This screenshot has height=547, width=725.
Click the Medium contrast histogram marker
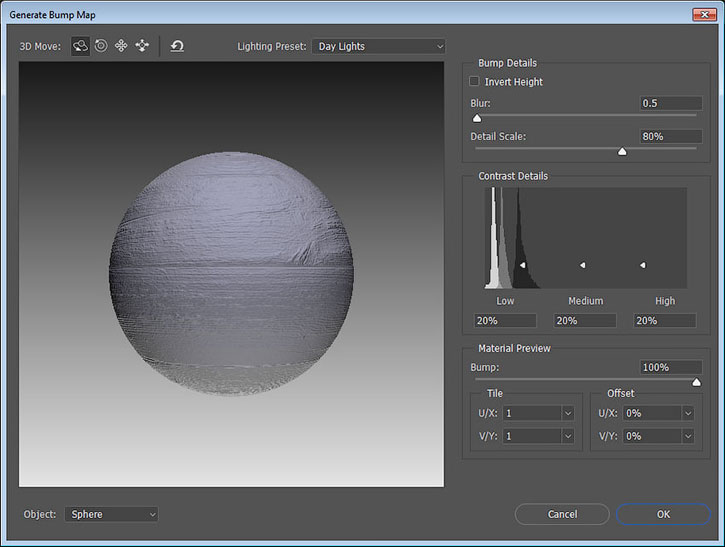583,265
